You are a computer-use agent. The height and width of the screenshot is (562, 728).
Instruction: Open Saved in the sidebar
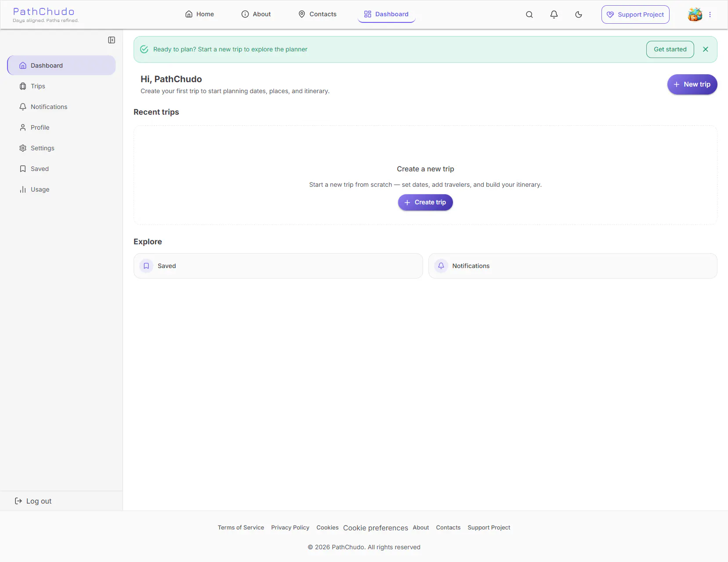[x=62, y=169]
